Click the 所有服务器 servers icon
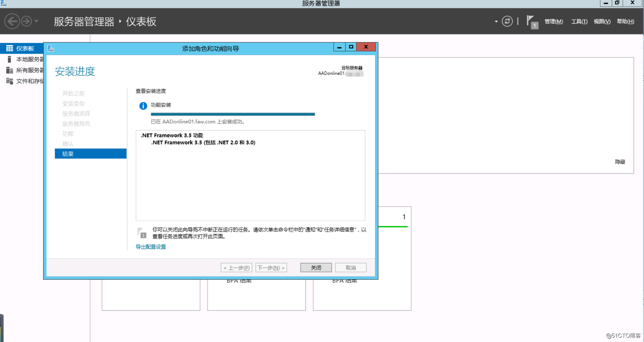 [9, 70]
